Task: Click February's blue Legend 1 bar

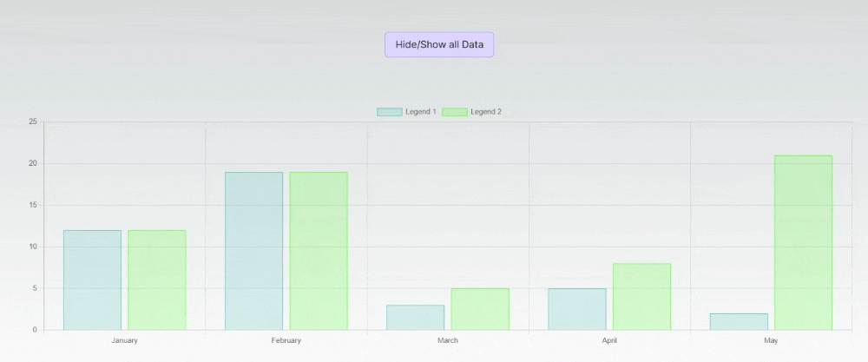Action: [x=254, y=251]
